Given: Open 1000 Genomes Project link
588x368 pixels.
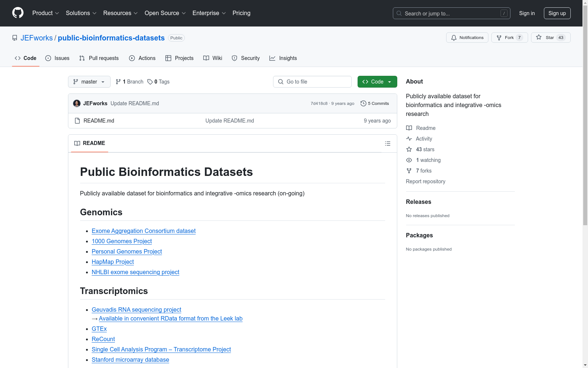Looking at the screenshot, I should pos(122,241).
